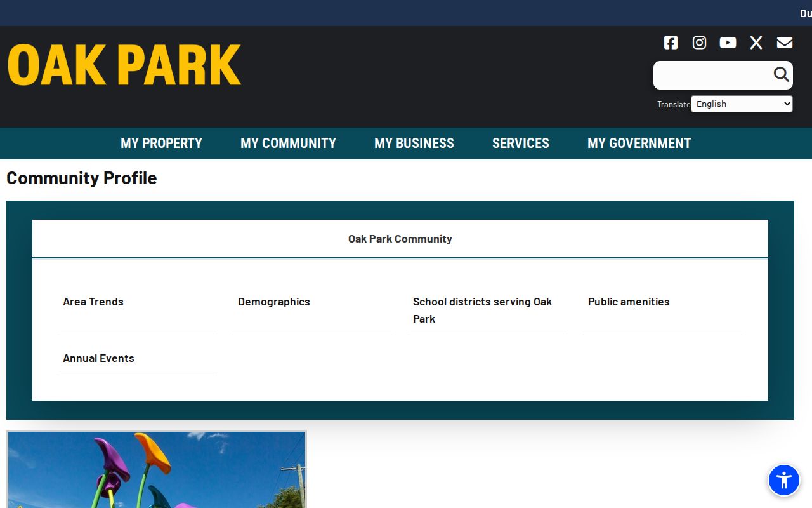The image size is (812, 508).
Task: Open the X (Twitter) social icon
Action: click(756, 43)
